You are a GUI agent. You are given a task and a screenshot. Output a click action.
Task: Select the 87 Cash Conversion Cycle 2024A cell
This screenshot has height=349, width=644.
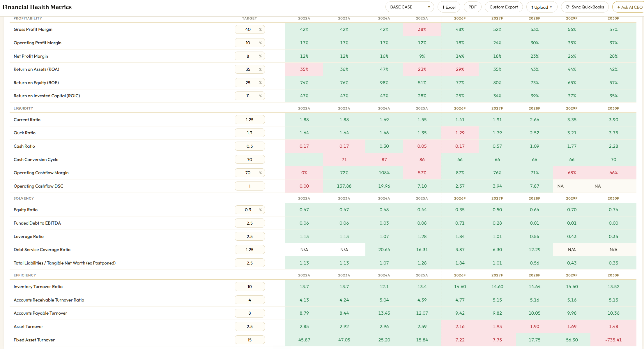384,160
